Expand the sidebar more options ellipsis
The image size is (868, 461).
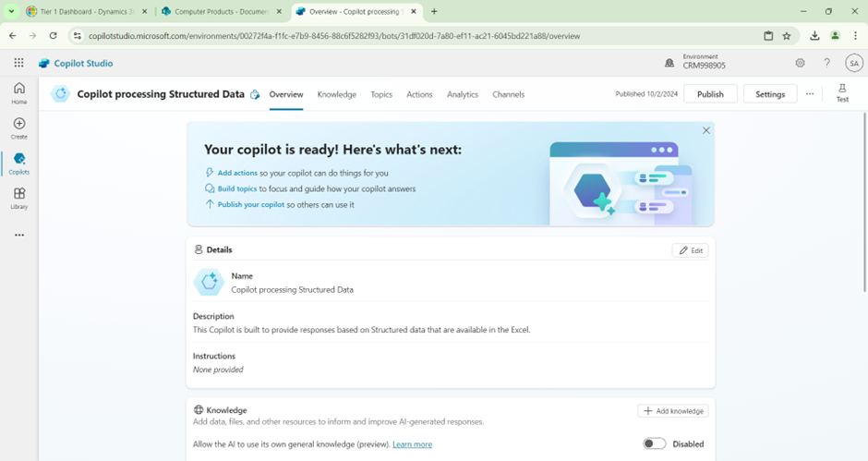tap(19, 235)
